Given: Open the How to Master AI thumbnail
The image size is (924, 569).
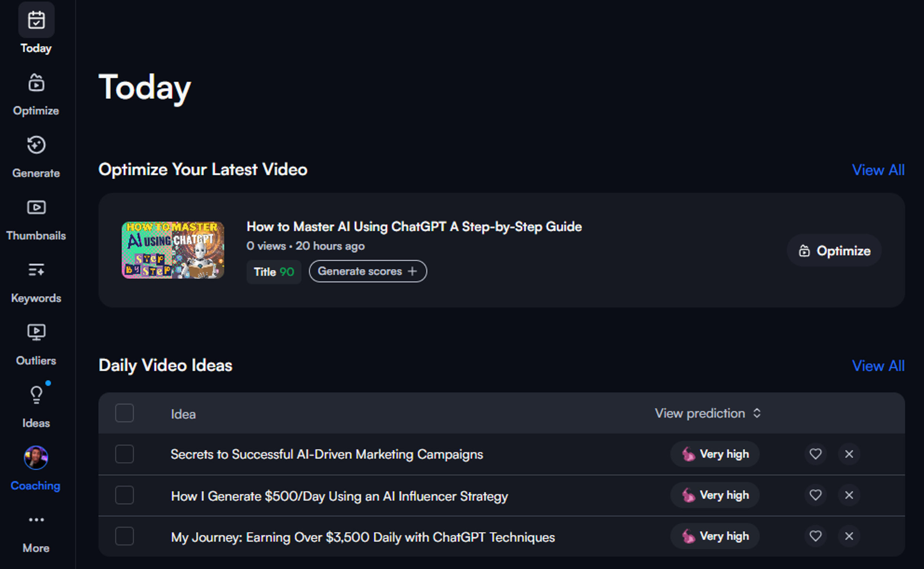Looking at the screenshot, I should pyautogui.click(x=173, y=250).
